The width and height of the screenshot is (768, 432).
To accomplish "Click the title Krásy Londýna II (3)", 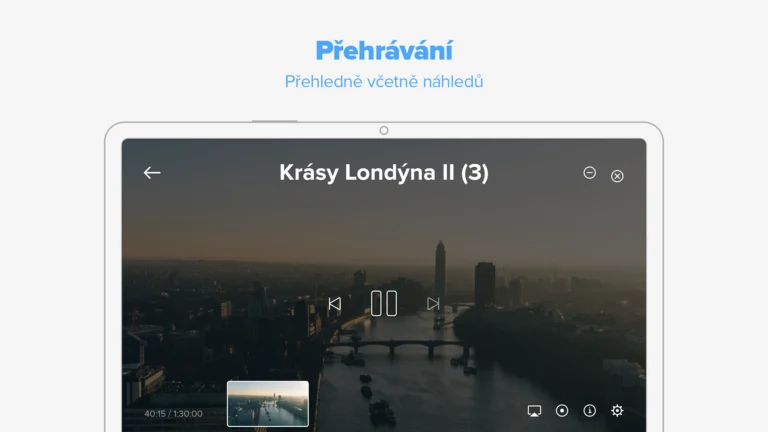I will point(384,173).
